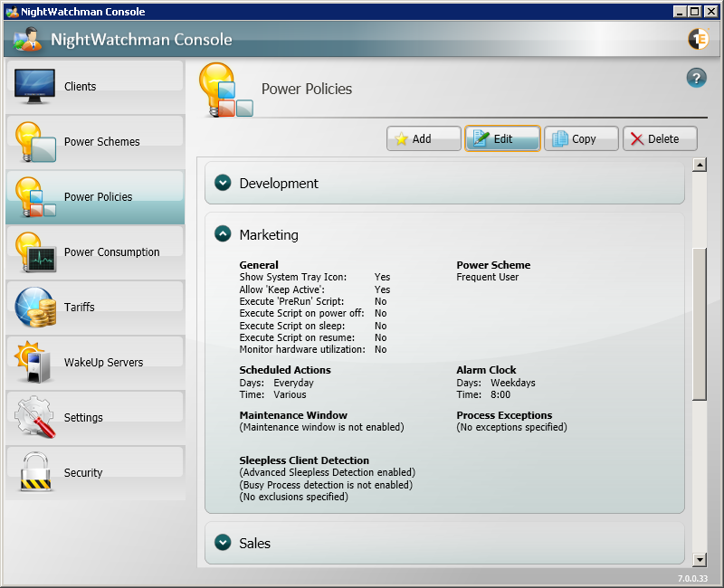
Task: Click the Security padlock icon
Action: click(35, 473)
